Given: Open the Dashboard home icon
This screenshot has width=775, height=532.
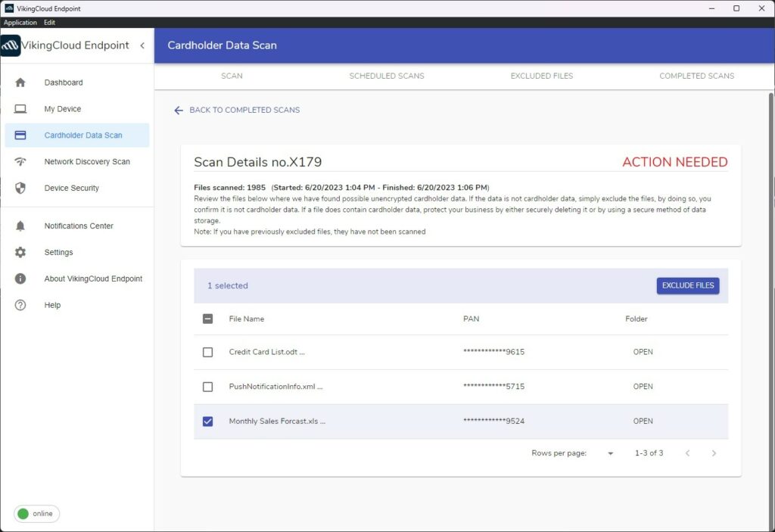Looking at the screenshot, I should coord(22,82).
